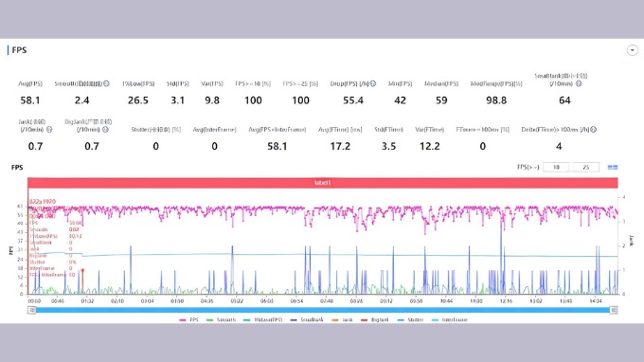Click the blue time range bar
Screen dimensions: 644x362
tap(323, 310)
